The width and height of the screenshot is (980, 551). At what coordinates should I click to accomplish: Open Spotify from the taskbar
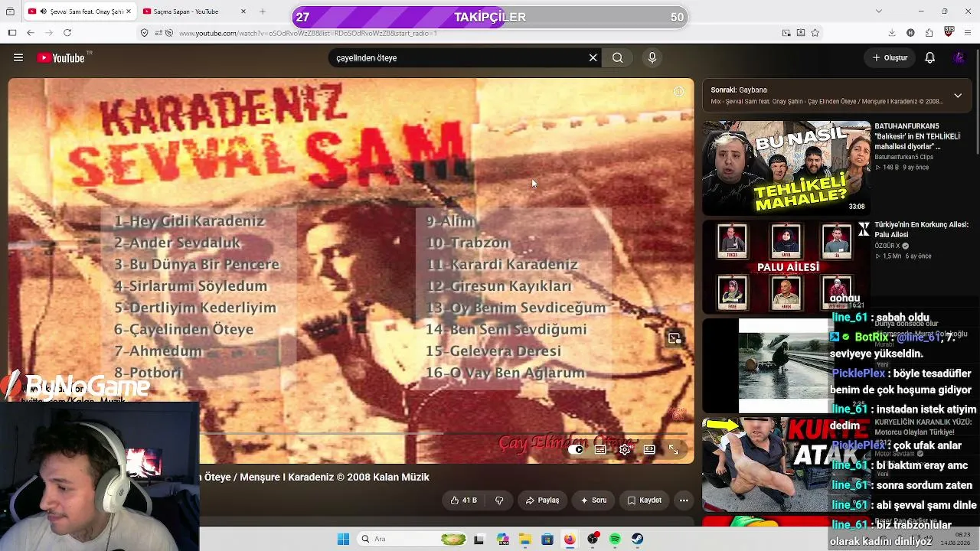click(x=615, y=539)
